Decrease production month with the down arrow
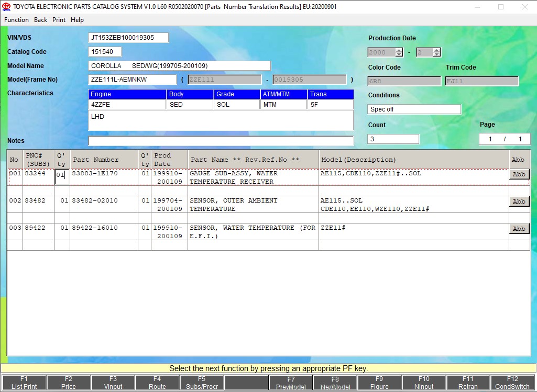The width and height of the screenshot is (537, 392). click(436, 54)
